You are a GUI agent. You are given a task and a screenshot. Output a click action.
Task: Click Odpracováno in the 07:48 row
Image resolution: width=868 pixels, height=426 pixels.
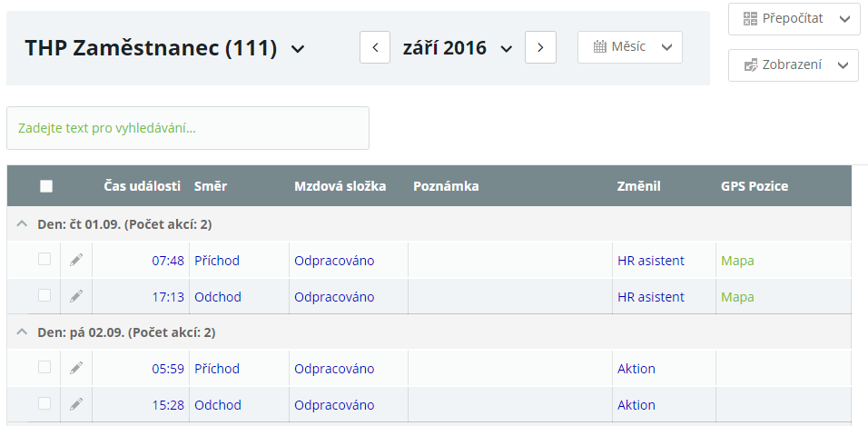click(334, 261)
